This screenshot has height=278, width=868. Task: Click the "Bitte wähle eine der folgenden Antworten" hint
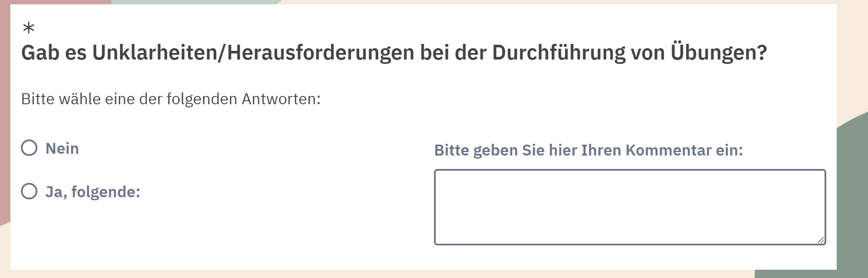point(170,99)
